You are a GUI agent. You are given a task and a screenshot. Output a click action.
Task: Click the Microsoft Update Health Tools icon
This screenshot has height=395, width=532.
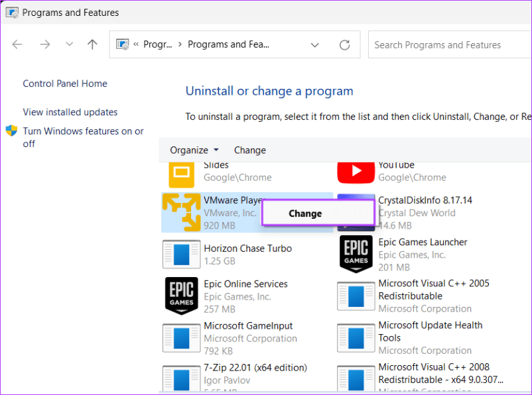point(356,338)
